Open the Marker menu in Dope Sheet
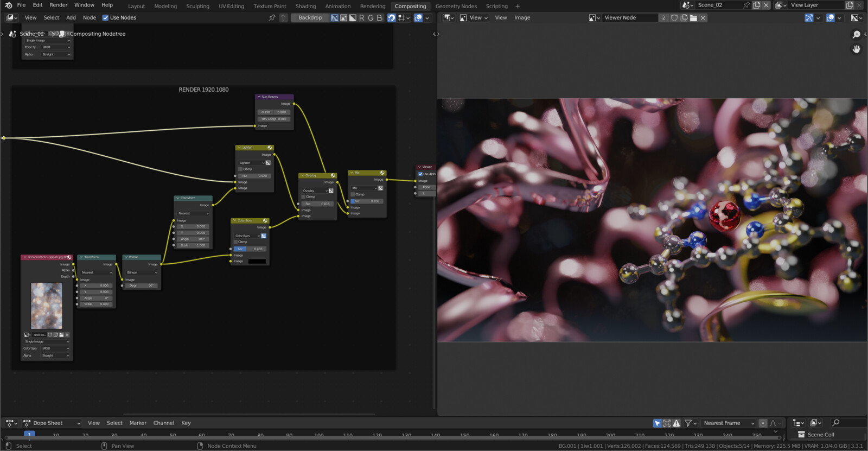 pyautogui.click(x=138, y=423)
